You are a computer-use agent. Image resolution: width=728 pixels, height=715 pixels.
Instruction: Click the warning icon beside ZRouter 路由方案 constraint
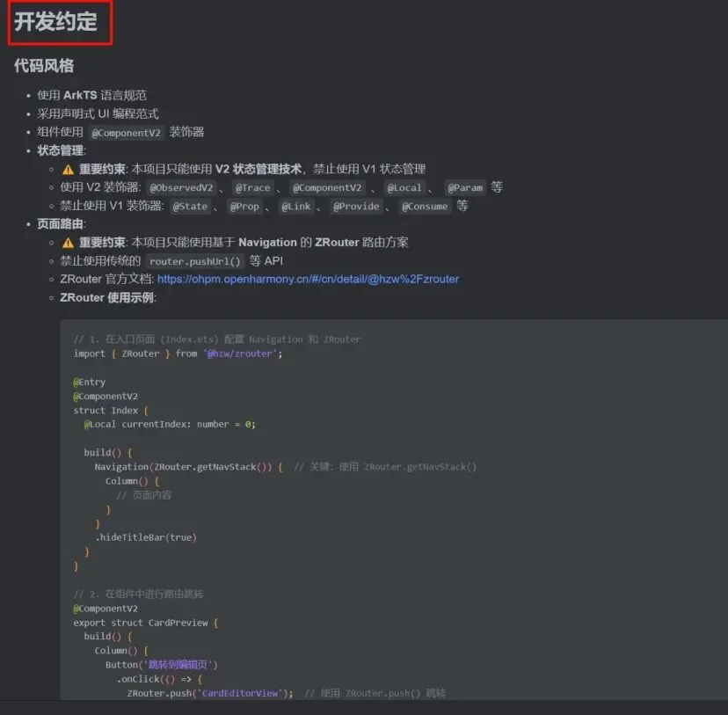(x=69, y=243)
